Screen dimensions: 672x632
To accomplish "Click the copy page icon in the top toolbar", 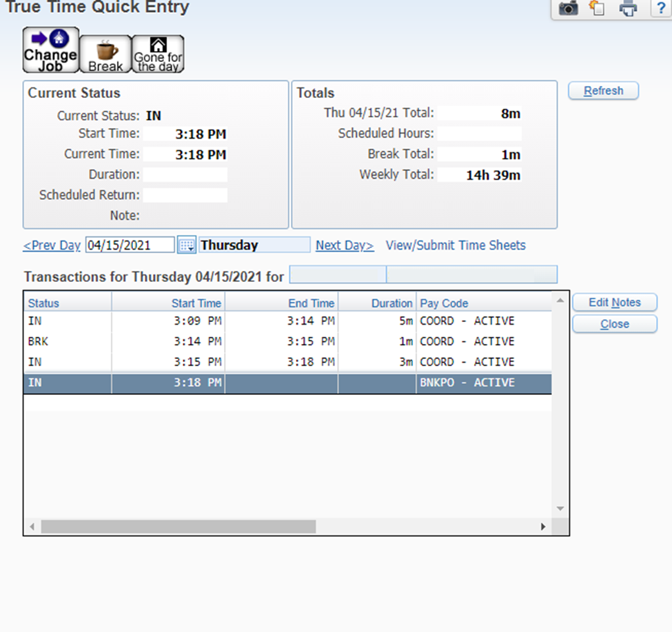I will coord(597,8).
